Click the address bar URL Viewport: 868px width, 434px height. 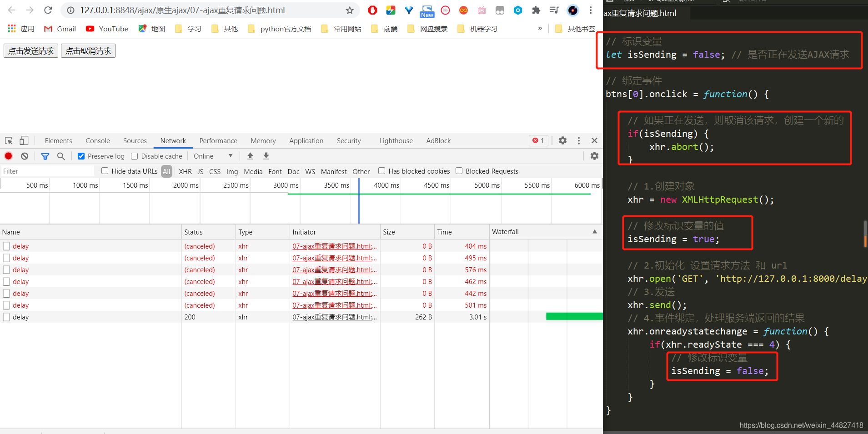(182, 10)
